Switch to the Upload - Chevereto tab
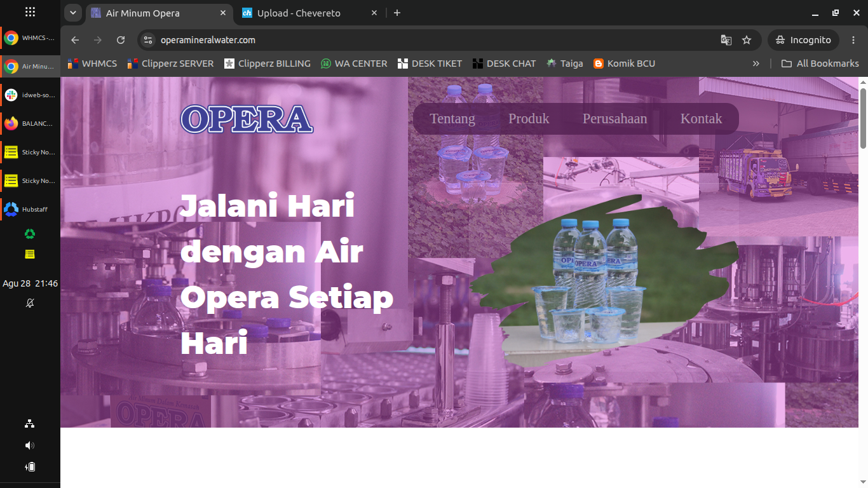Viewport: 868px width, 488px height. point(310,13)
